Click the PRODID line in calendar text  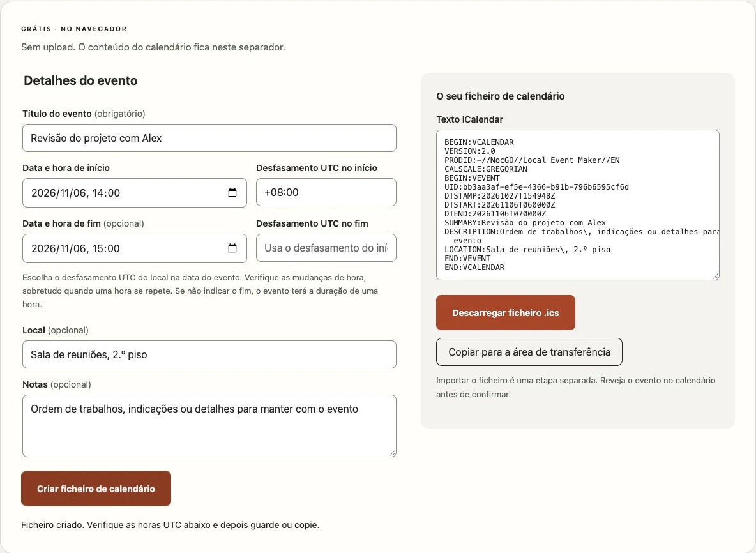point(532,160)
